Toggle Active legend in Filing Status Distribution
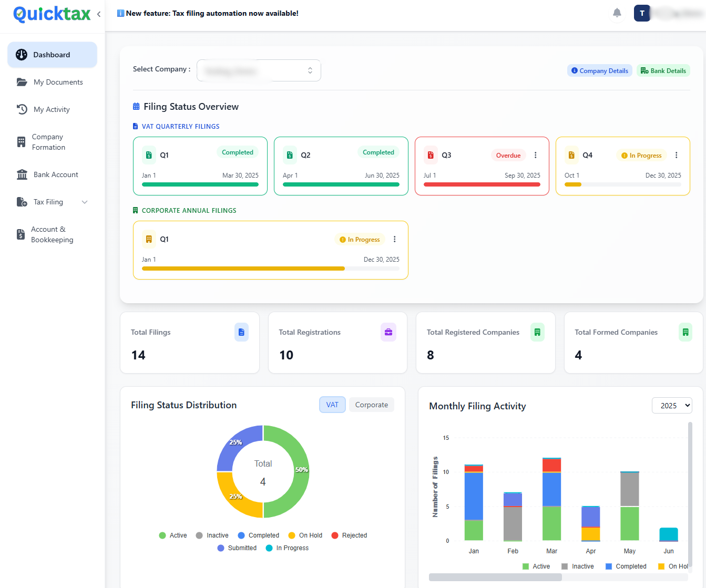The width and height of the screenshot is (706, 588). [x=173, y=535]
